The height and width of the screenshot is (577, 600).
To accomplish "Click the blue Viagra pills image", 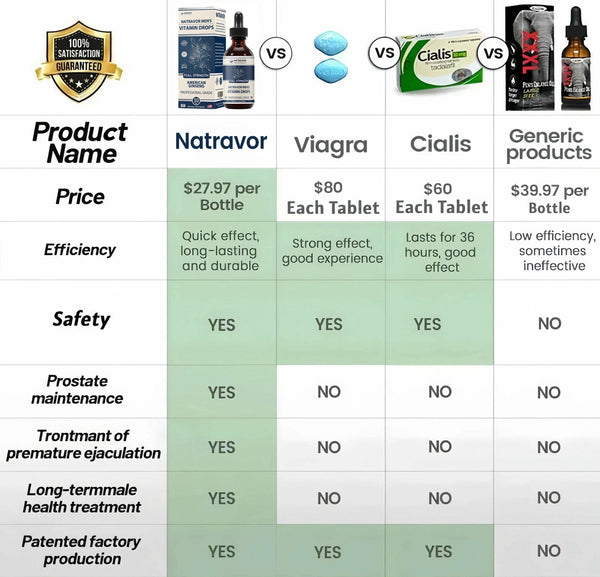I will coord(329,56).
